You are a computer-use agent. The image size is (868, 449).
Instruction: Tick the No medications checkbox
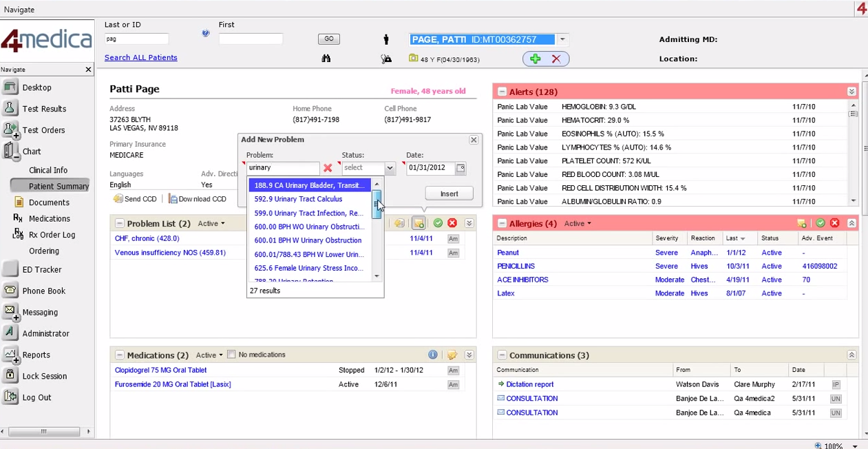click(231, 355)
